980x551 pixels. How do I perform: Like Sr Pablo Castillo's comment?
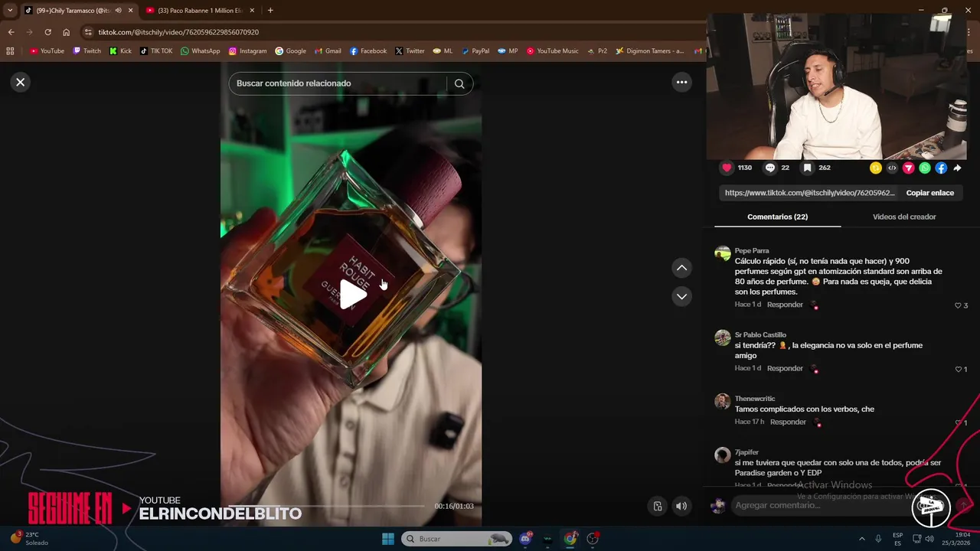tap(958, 369)
